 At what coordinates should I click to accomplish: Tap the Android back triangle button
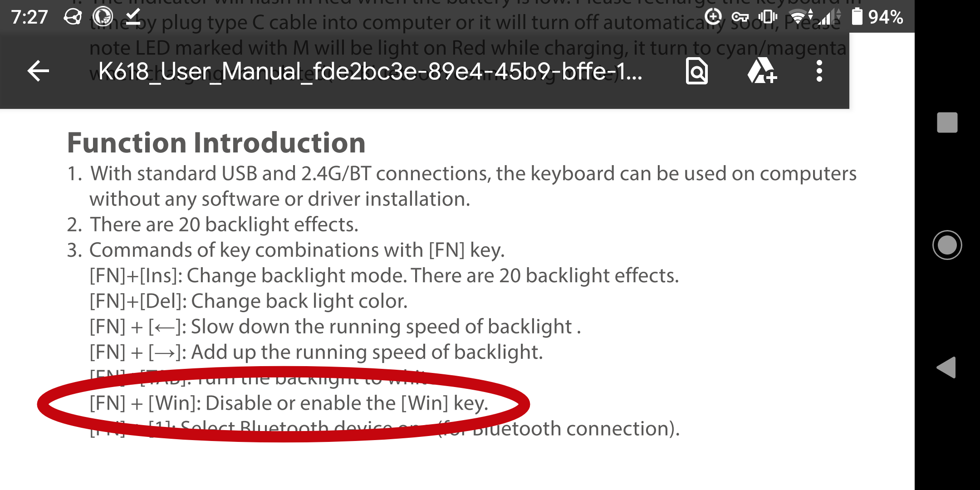946,367
